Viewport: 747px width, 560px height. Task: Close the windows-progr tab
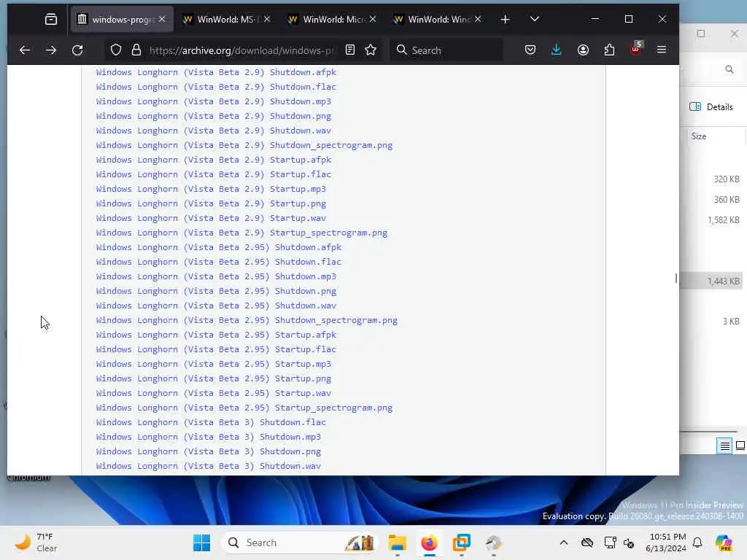tap(162, 19)
